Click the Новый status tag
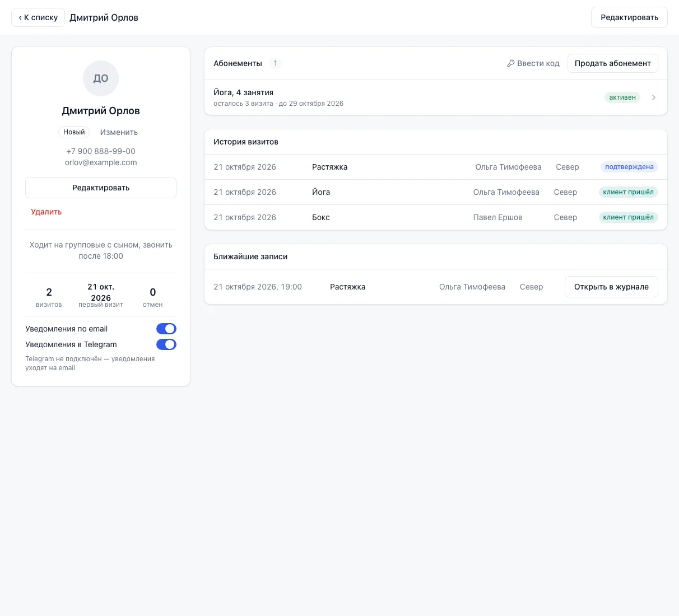The image size is (679, 616). tap(74, 132)
